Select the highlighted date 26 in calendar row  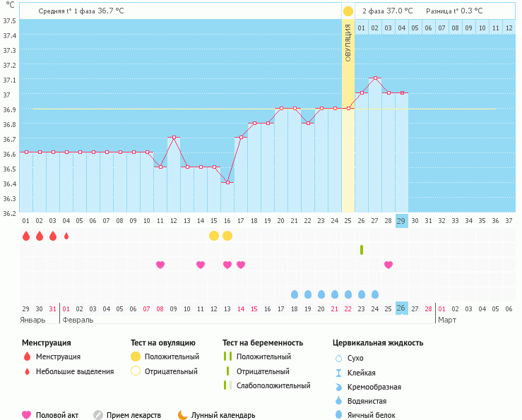coord(402,308)
